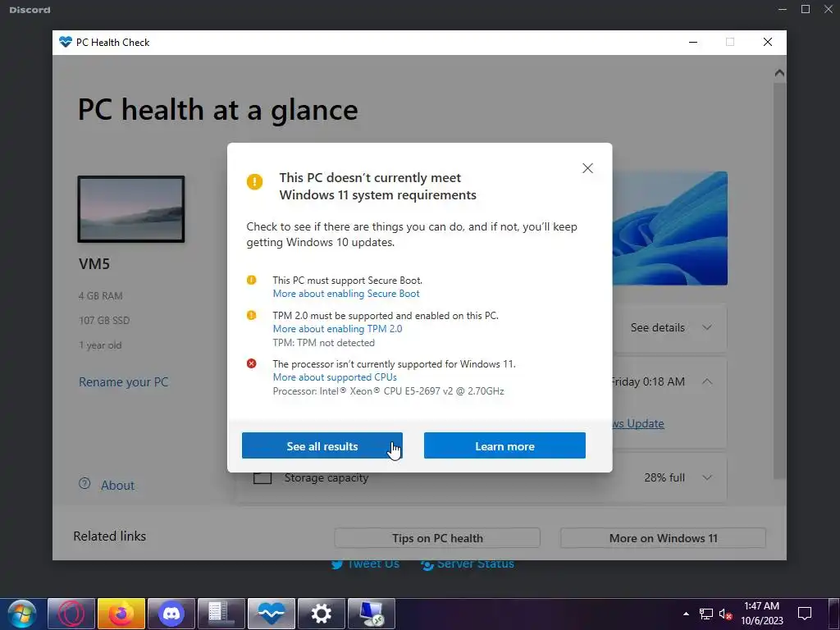The height and width of the screenshot is (630, 840).
Task: Show hidden system tray icons
Action: [x=686, y=614]
